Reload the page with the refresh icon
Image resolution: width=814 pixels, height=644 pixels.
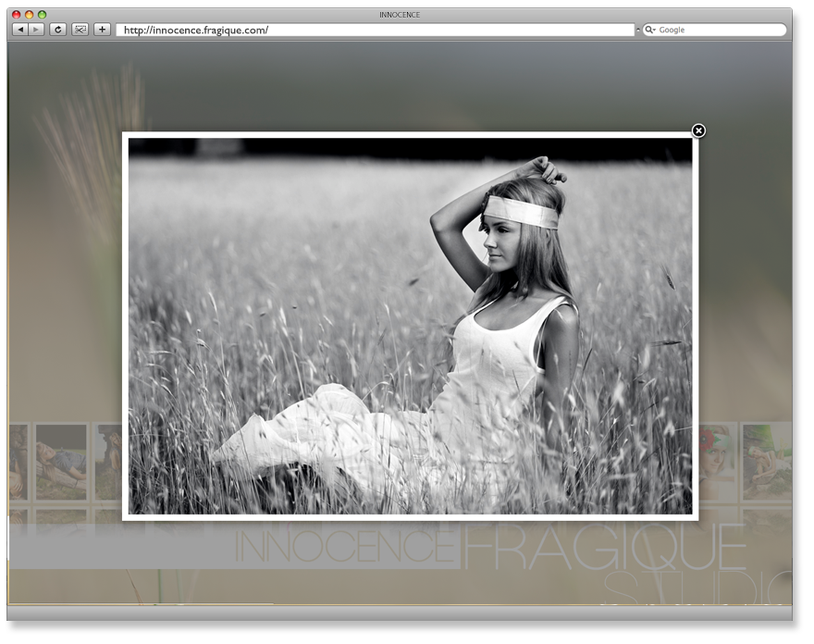coord(58,30)
